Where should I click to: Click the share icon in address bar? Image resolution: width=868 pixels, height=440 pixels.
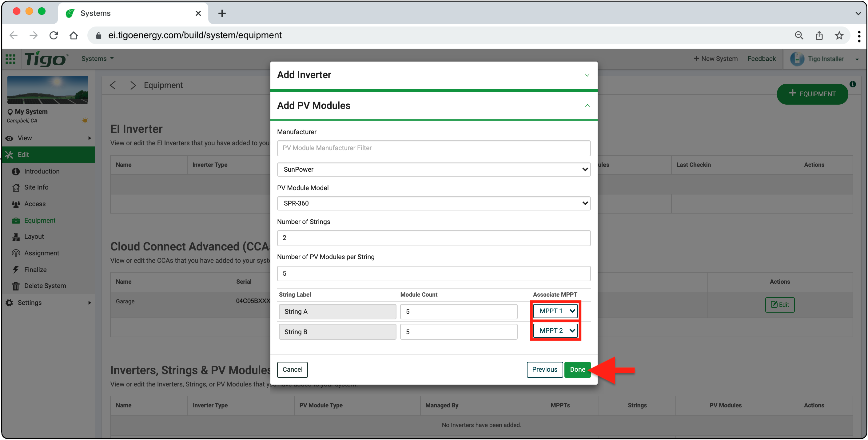pos(819,35)
